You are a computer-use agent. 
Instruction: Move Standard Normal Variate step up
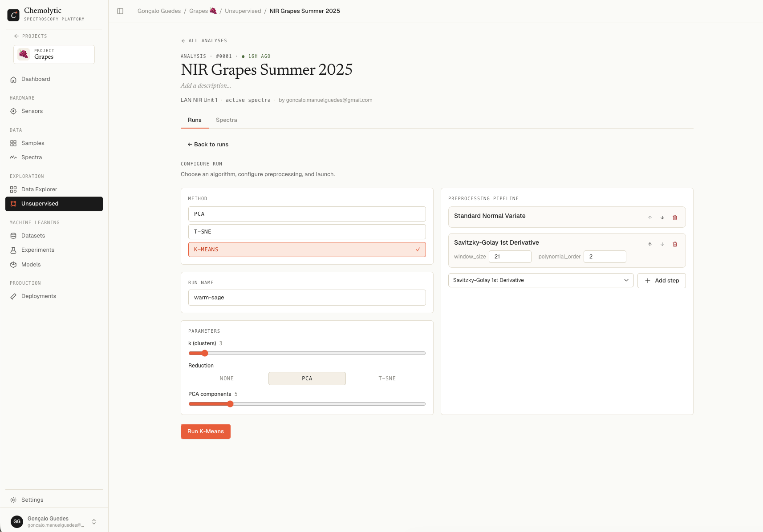click(650, 218)
